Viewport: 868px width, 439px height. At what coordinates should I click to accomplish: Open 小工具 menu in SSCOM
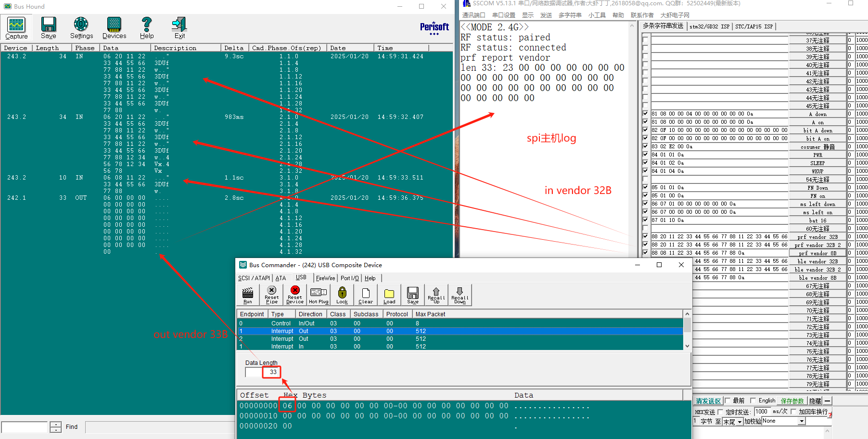coord(597,15)
